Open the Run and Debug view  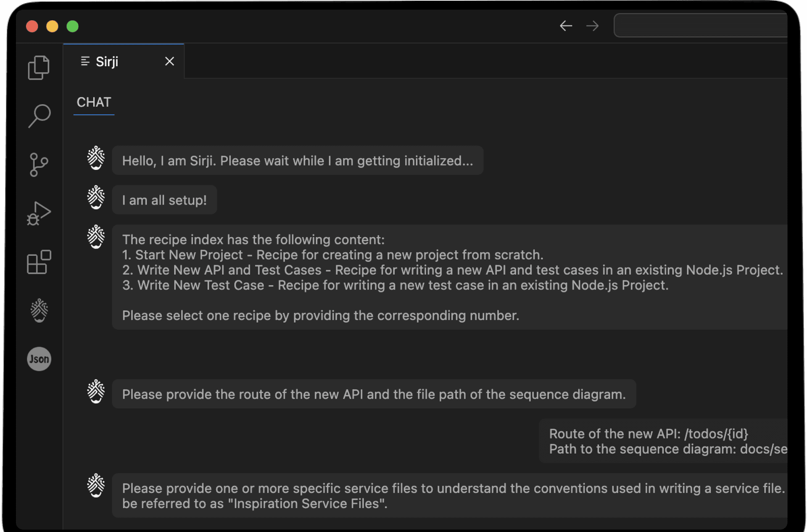click(39, 213)
